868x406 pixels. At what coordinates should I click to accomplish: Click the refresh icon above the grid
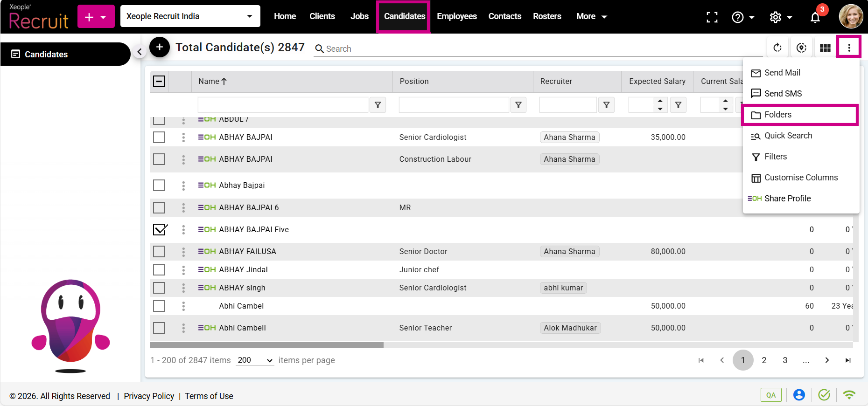click(777, 48)
